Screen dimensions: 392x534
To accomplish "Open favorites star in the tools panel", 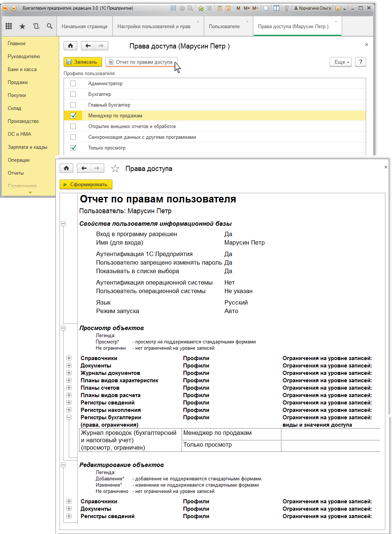I will (22, 26).
